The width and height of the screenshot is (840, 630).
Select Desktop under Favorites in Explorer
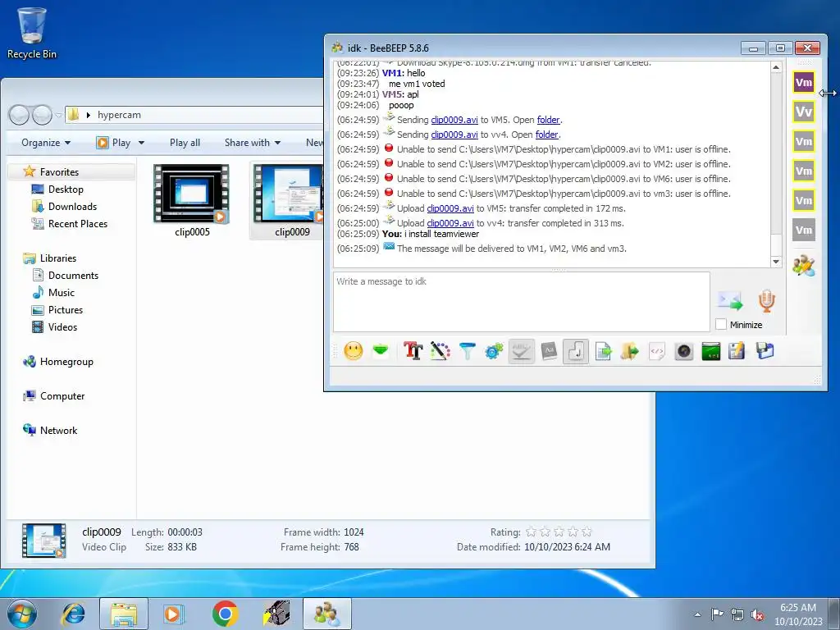pyautogui.click(x=66, y=189)
